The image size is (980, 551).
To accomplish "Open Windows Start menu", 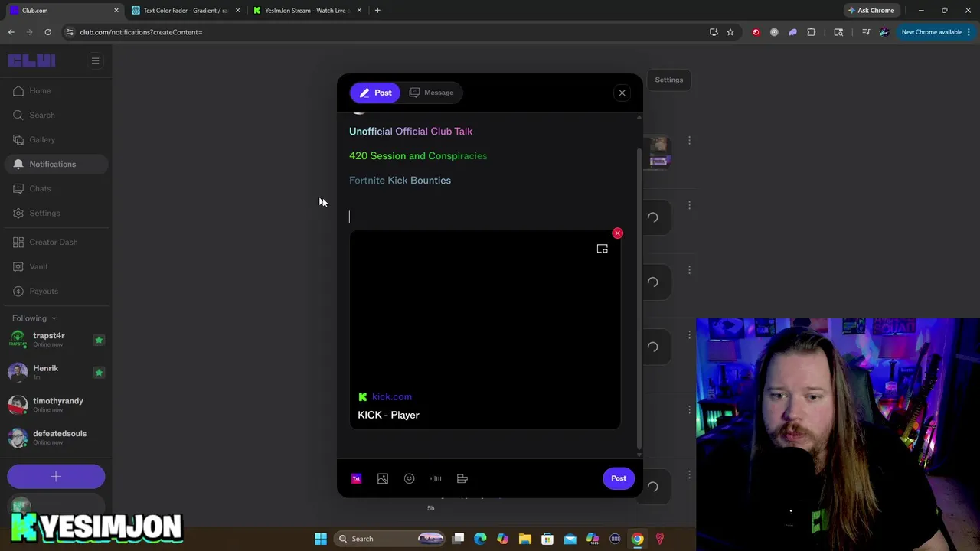I will pyautogui.click(x=321, y=539).
